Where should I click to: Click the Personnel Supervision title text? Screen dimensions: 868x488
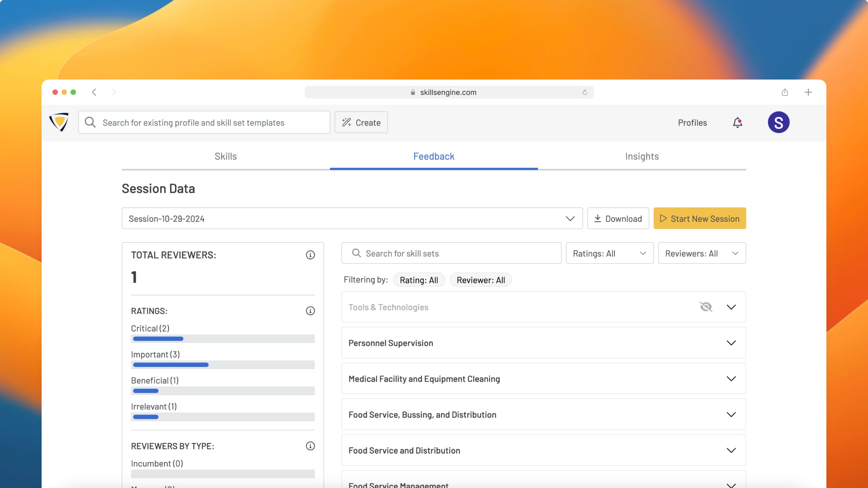click(391, 343)
